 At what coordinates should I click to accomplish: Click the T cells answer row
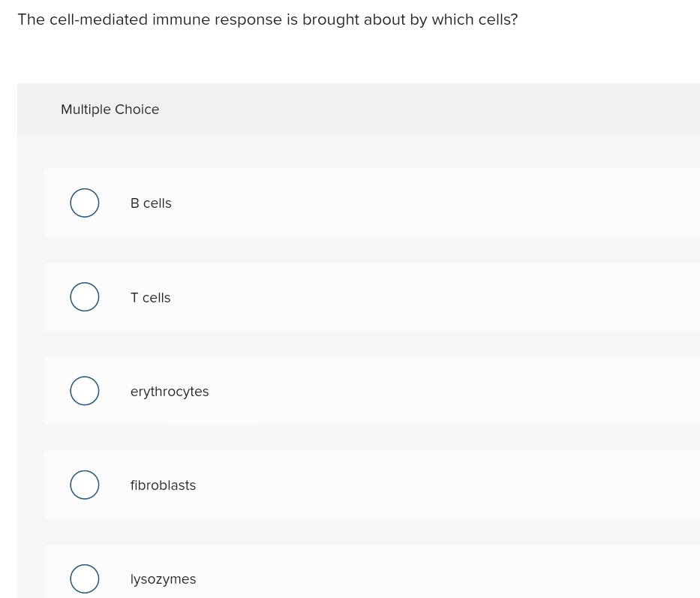[375, 296]
